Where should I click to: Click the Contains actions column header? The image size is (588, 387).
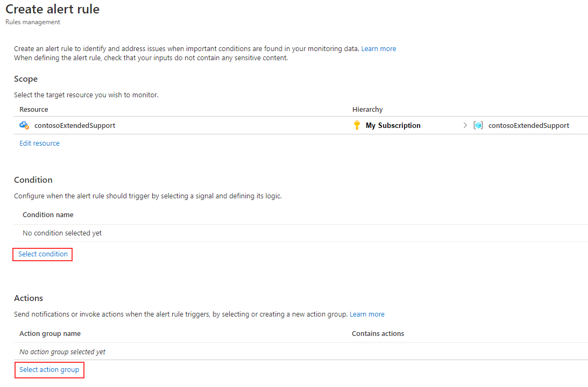coord(378,333)
